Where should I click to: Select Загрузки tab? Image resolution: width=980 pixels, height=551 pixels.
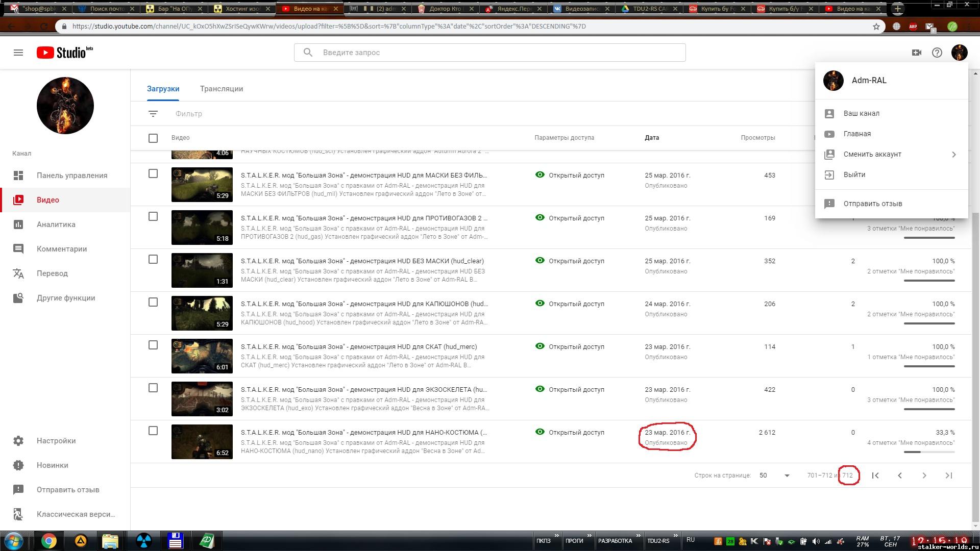pos(163,89)
